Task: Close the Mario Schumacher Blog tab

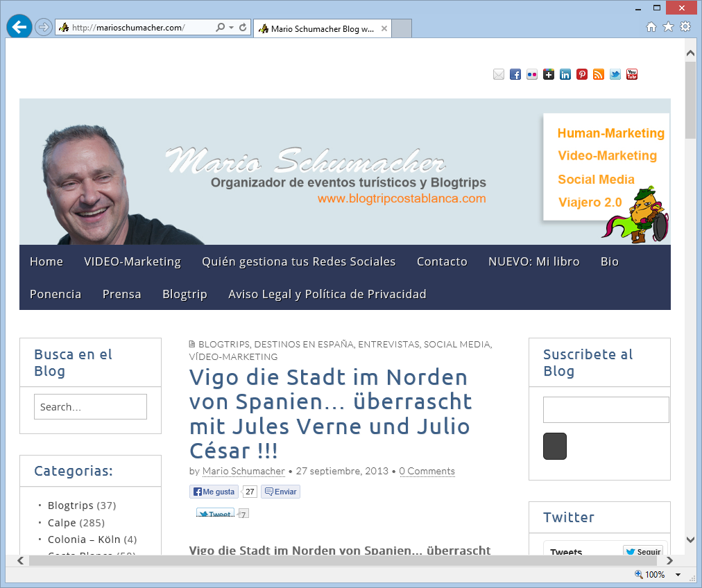Action: point(384,28)
